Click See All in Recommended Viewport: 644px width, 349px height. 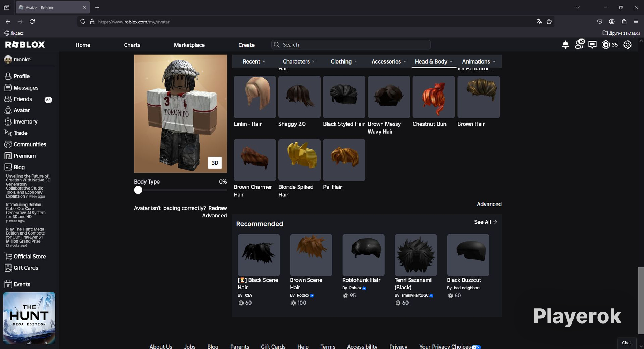[485, 222]
